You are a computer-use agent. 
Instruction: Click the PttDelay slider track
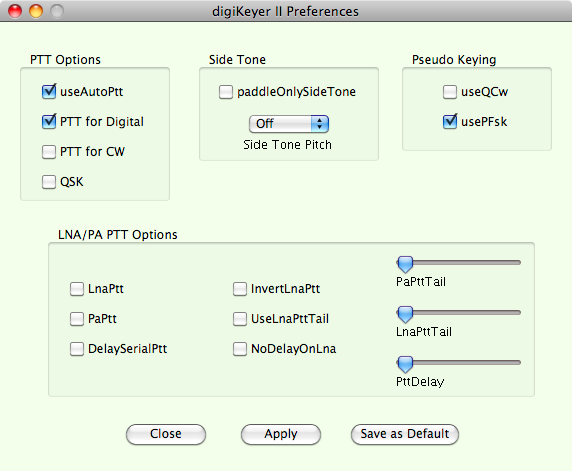(459, 362)
